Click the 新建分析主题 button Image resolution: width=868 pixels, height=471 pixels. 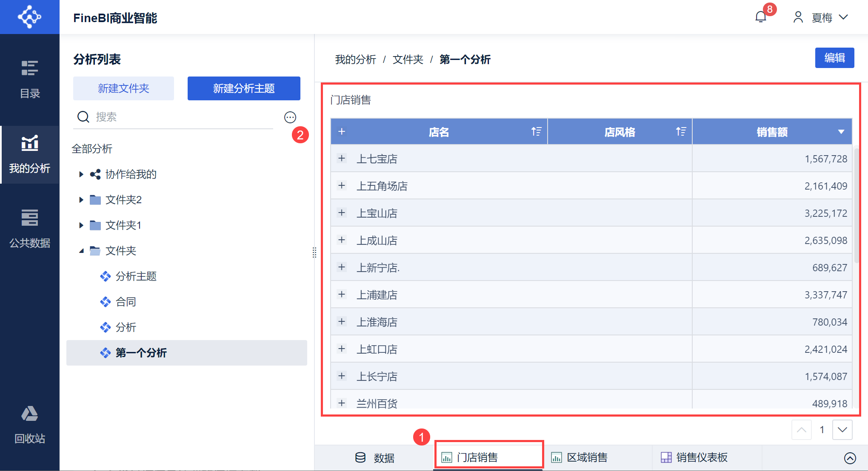(244, 88)
